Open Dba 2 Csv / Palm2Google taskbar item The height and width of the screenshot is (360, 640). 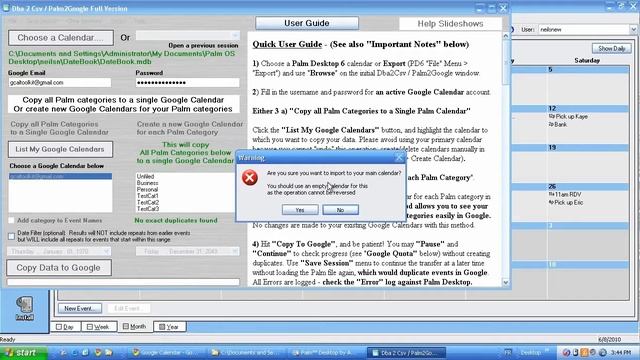[406, 353]
